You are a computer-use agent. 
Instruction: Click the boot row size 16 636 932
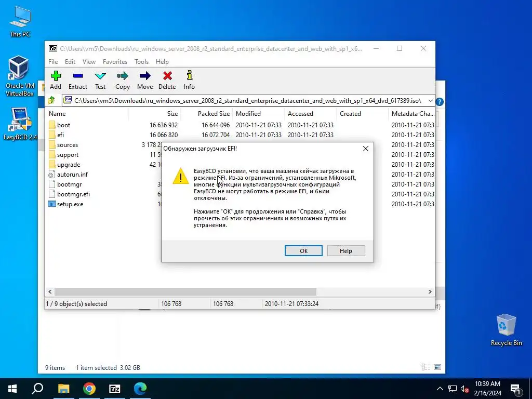coord(164,125)
